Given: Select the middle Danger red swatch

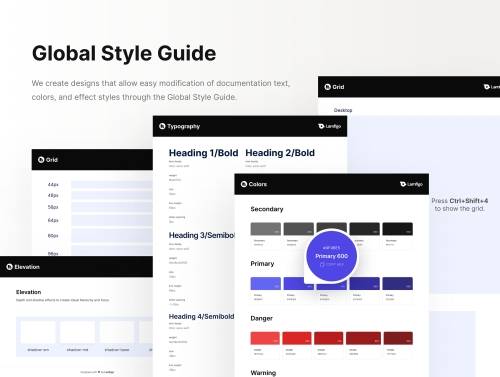Looking at the screenshot, I should point(328,338).
